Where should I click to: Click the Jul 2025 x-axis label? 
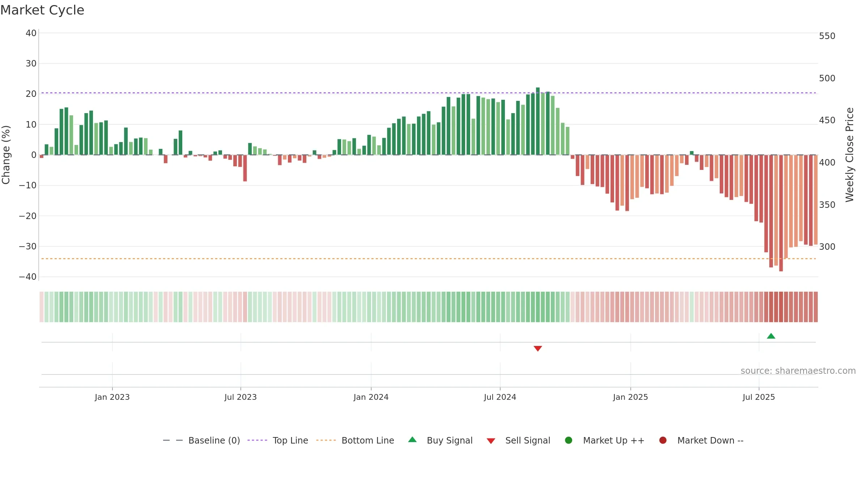click(x=759, y=397)
